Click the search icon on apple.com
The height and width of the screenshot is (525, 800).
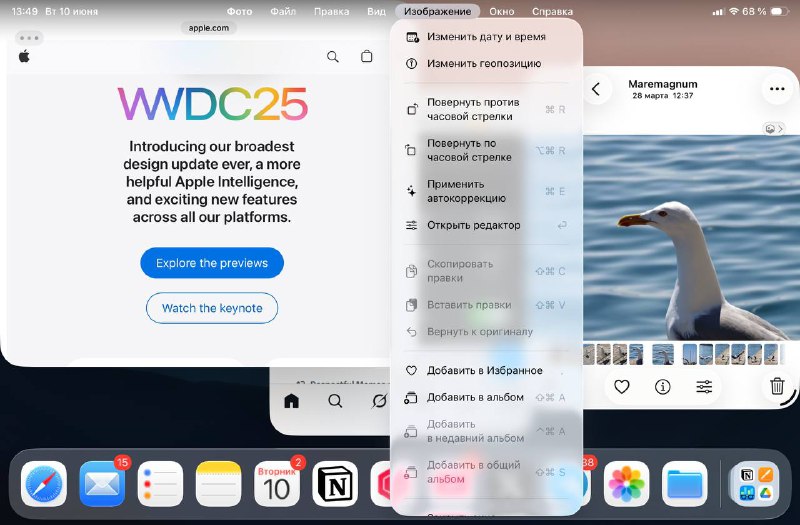(333, 57)
